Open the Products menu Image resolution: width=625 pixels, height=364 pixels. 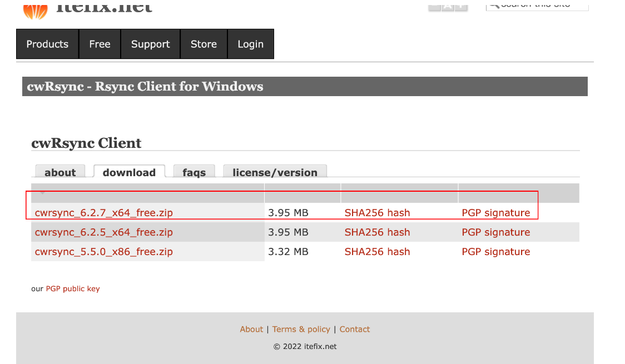[x=47, y=44]
